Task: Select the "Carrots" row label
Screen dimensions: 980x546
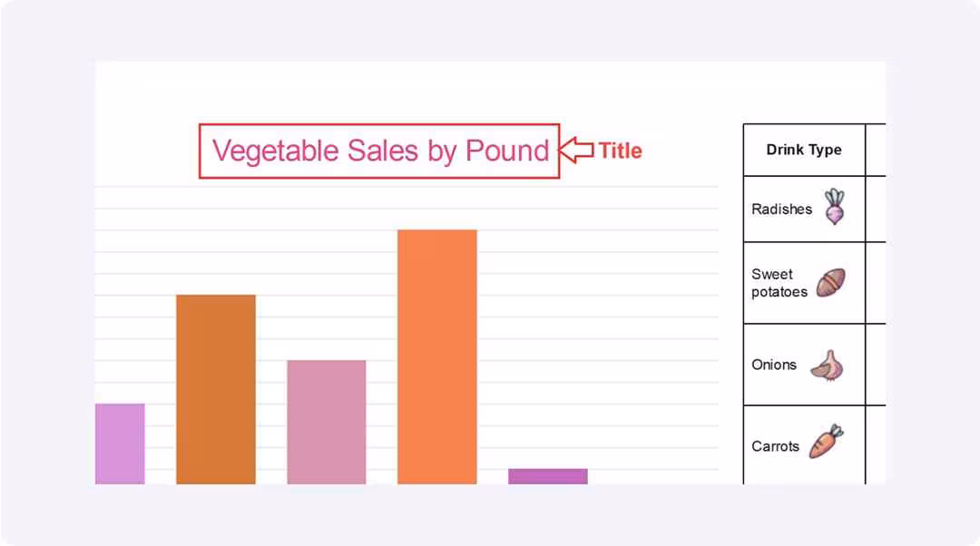Action: tap(775, 446)
